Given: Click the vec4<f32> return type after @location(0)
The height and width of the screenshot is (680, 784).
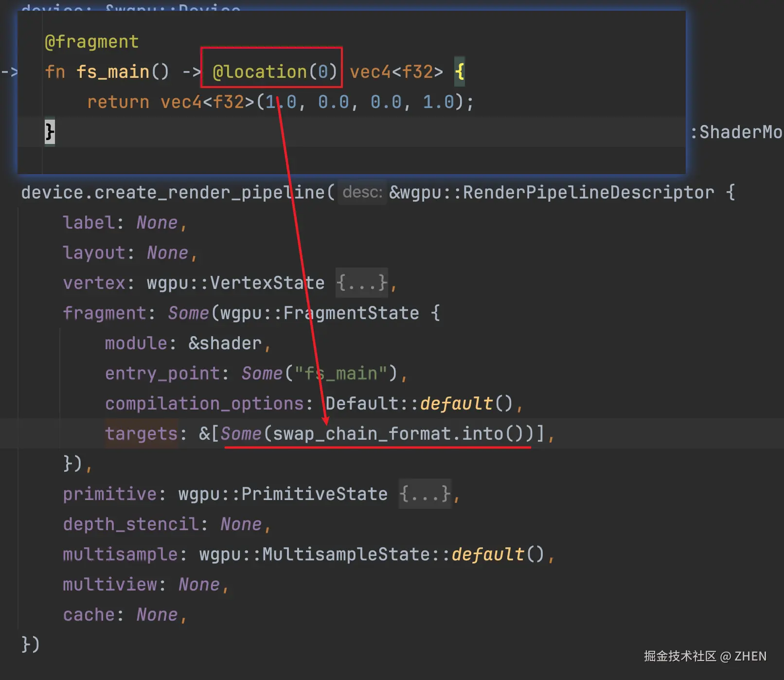Looking at the screenshot, I should [396, 72].
